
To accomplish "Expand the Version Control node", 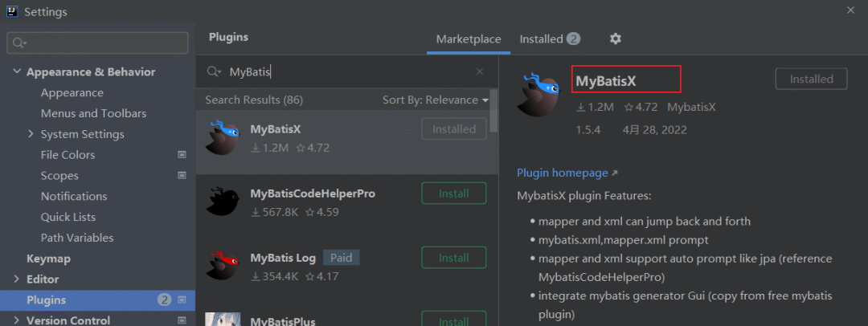I will 17,320.
